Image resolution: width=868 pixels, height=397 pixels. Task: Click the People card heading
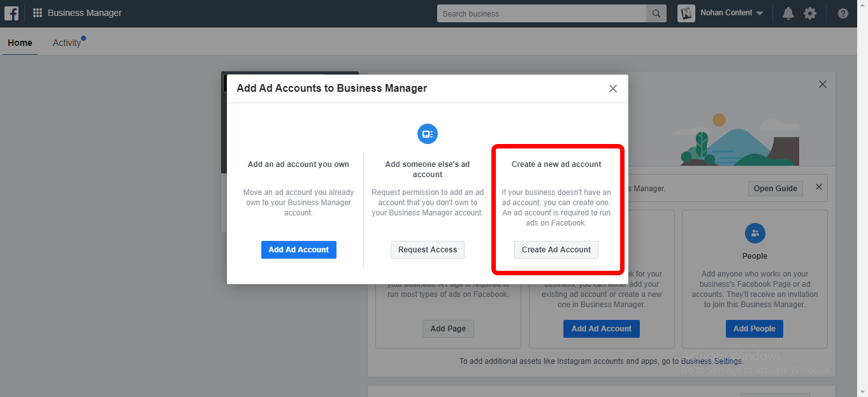pyautogui.click(x=755, y=256)
